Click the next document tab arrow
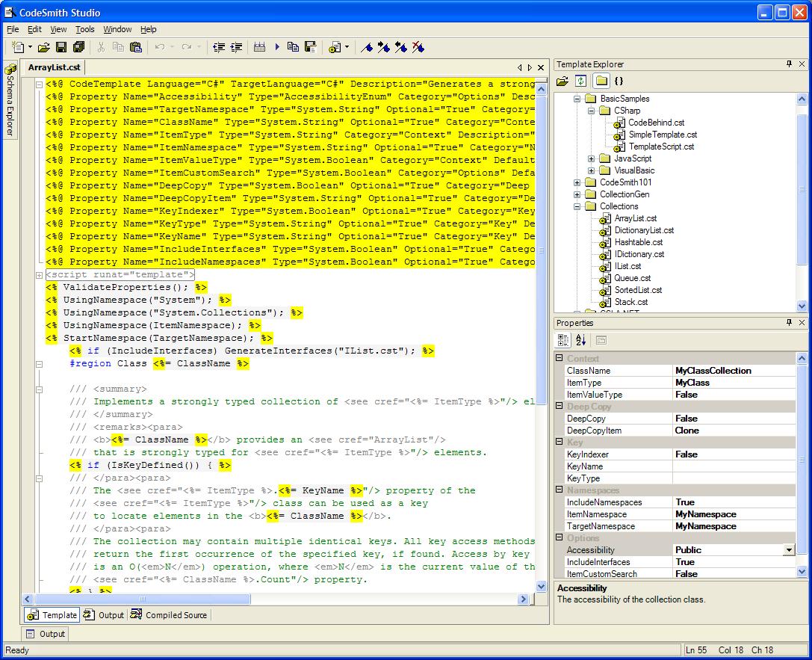Image resolution: width=812 pixels, height=660 pixels. pos(530,68)
